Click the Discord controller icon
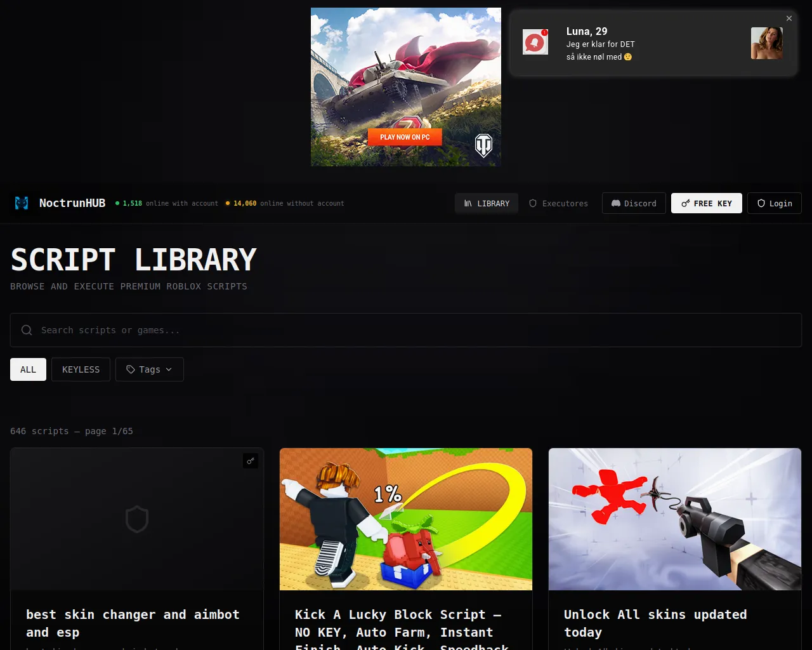The height and width of the screenshot is (650, 812). (615, 203)
